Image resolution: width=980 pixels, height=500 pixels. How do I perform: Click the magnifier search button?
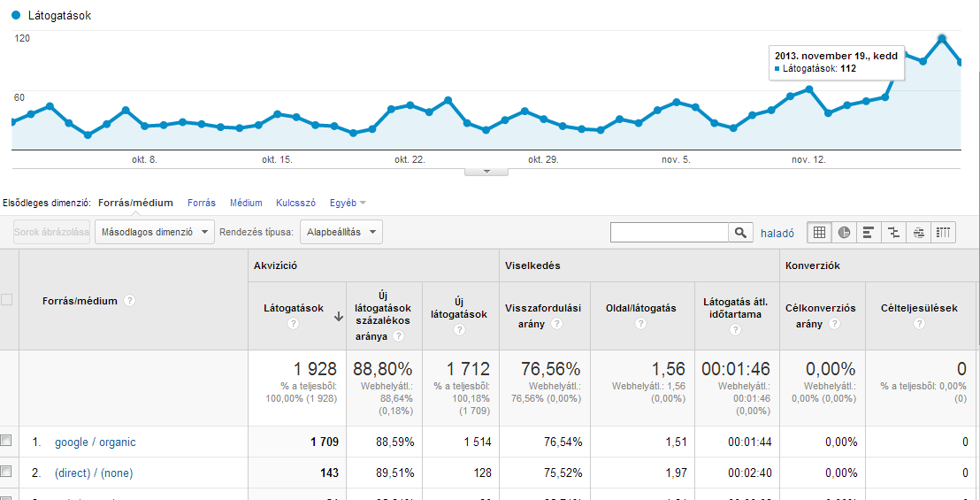point(740,233)
